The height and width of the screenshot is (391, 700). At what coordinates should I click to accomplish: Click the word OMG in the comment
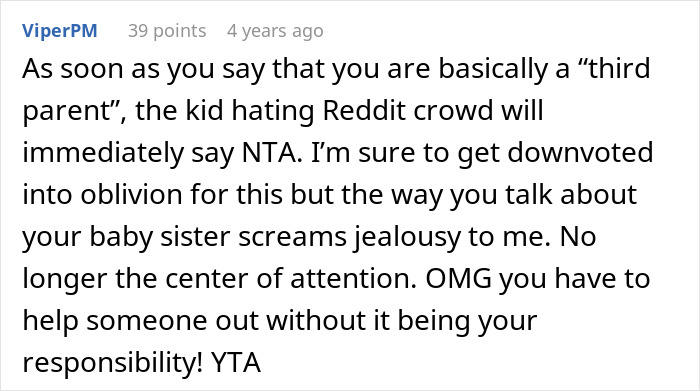pyautogui.click(x=458, y=279)
